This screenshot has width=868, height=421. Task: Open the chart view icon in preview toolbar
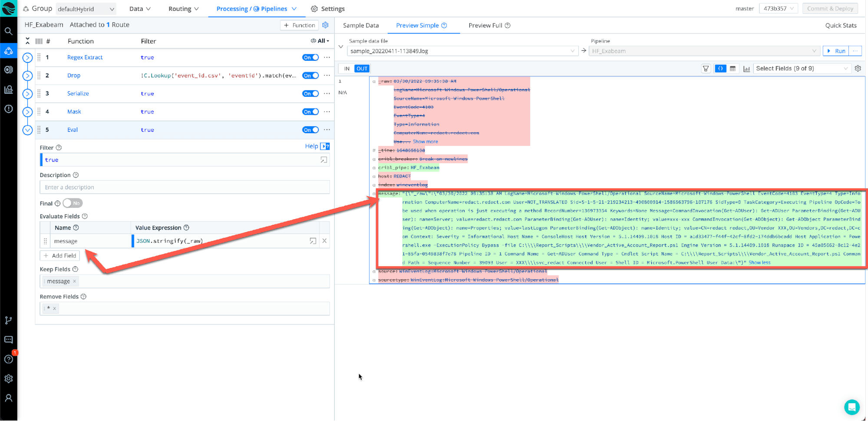click(746, 69)
